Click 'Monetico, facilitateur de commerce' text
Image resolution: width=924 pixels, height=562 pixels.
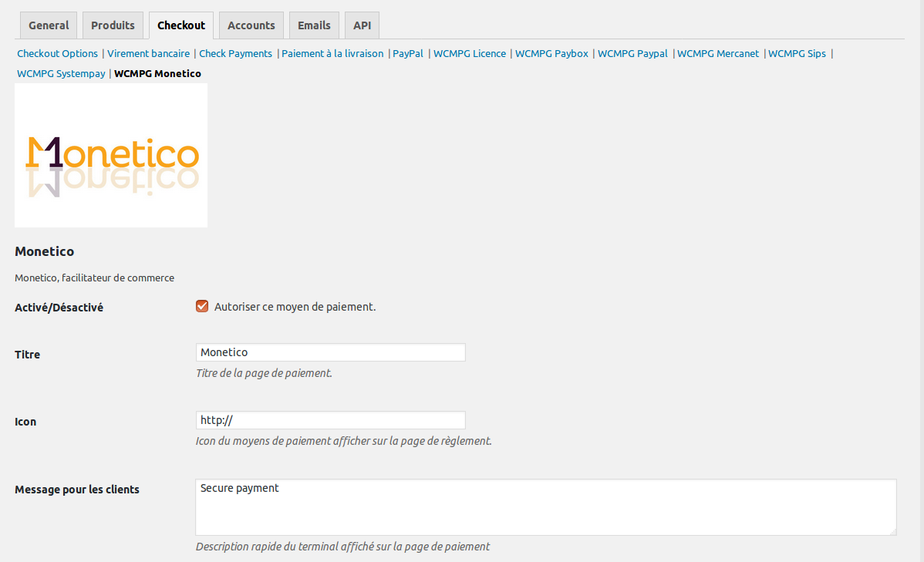point(94,278)
